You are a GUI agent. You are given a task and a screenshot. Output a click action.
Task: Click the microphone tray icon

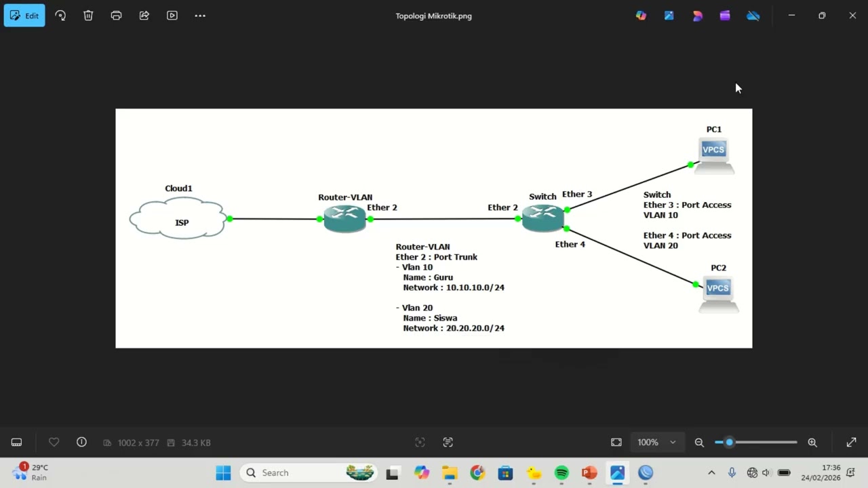pyautogui.click(x=732, y=473)
